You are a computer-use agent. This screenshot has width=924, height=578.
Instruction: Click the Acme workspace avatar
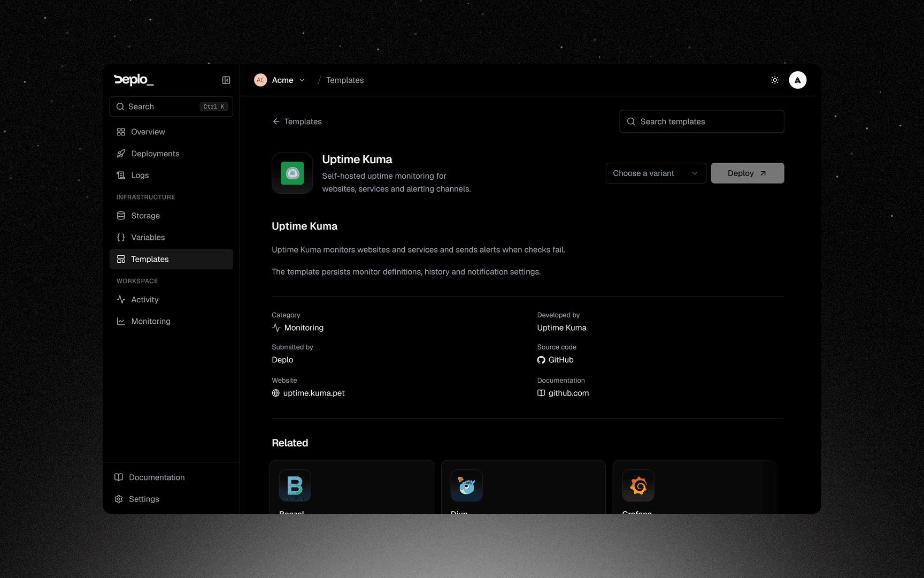pyautogui.click(x=260, y=80)
